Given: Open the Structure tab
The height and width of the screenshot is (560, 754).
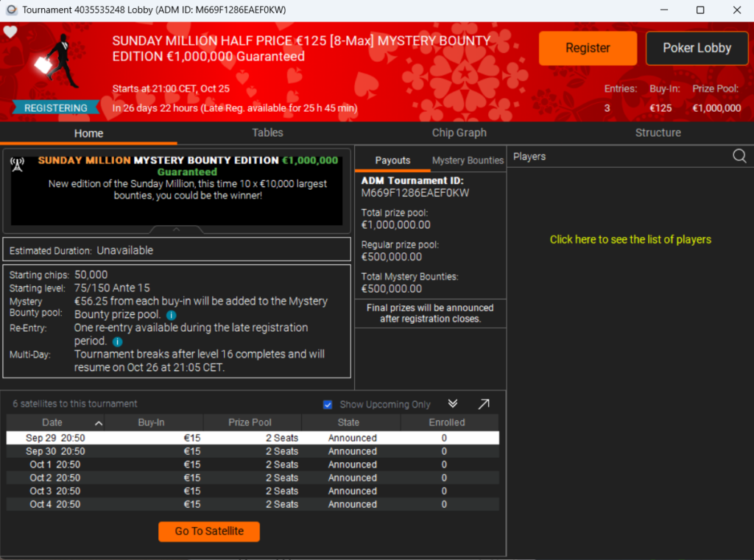Looking at the screenshot, I should (x=658, y=132).
